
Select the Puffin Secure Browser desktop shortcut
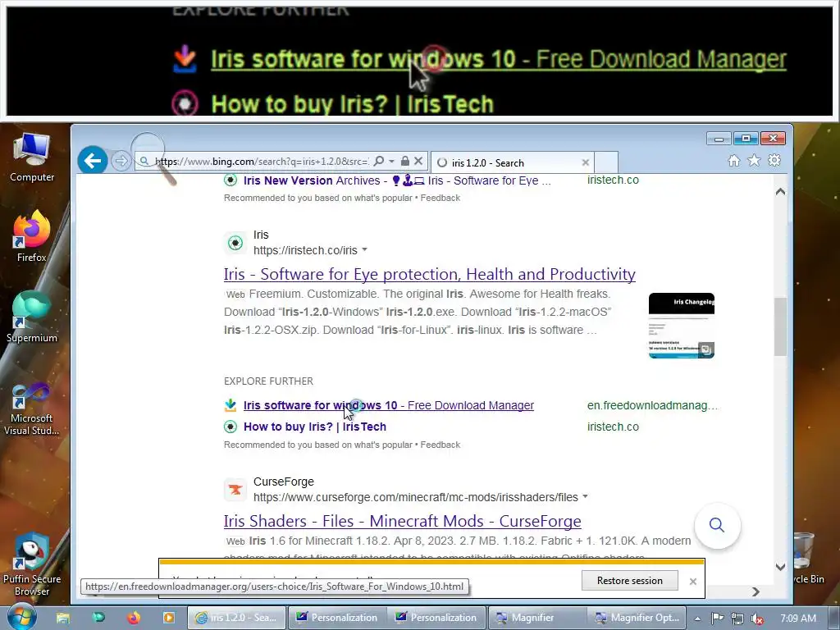pos(32,564)
